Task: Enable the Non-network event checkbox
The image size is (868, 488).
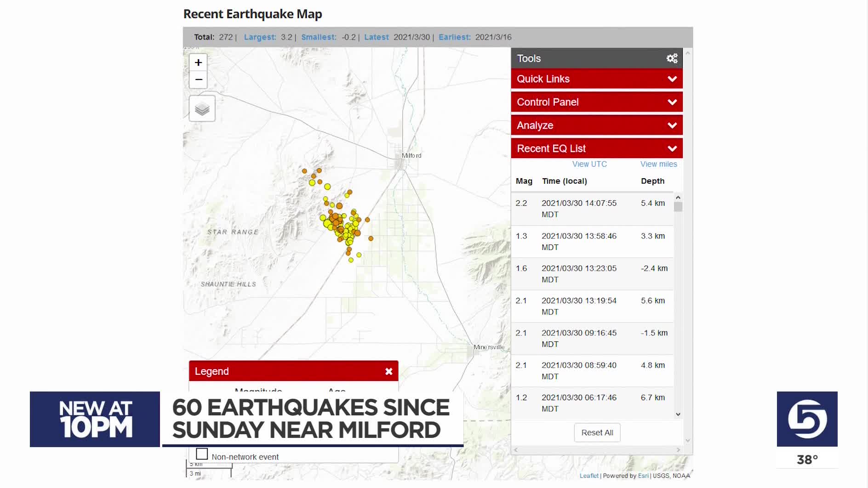Action: tap(202, 454)
